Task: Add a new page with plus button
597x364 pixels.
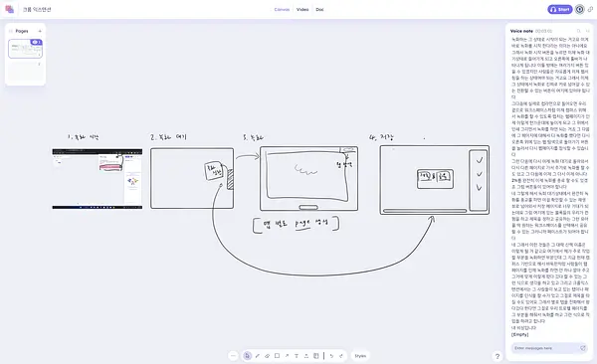Action: (x=40, y=31)
